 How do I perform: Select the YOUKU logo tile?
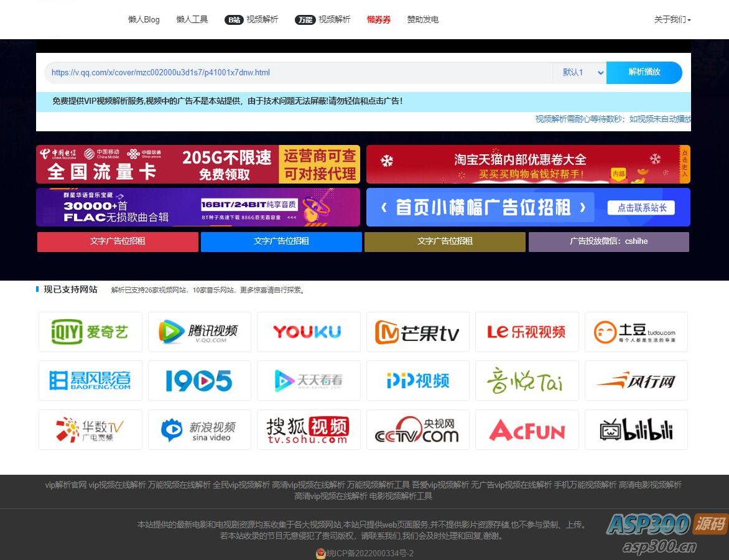[309, 332]
